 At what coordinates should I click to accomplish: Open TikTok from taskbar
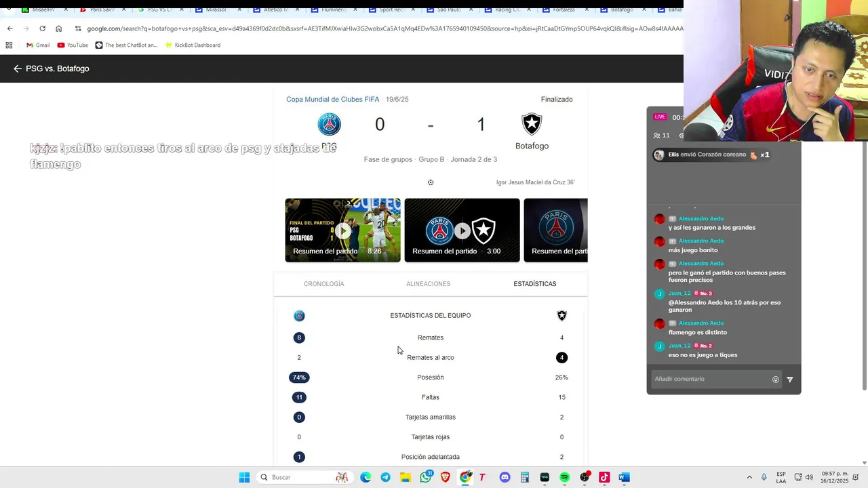click(604, 477)
